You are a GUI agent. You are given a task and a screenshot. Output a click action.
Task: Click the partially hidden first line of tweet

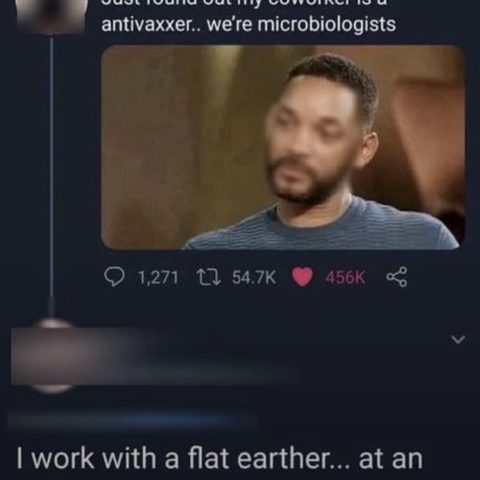point(243,4)
